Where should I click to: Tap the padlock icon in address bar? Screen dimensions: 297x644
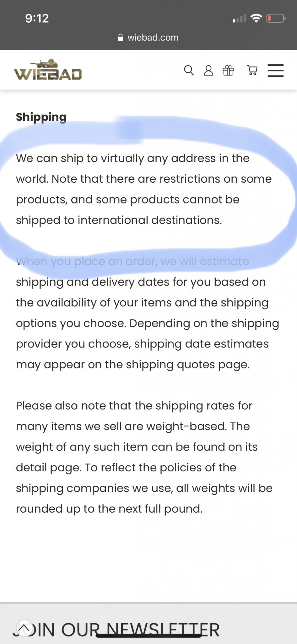click(x=120, y=37)
